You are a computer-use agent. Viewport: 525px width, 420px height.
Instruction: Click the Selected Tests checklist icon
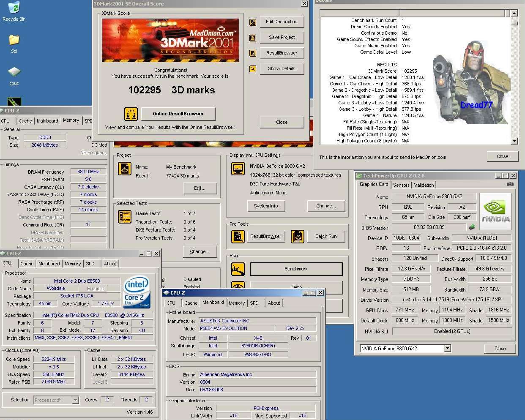[x=124, y=217]
